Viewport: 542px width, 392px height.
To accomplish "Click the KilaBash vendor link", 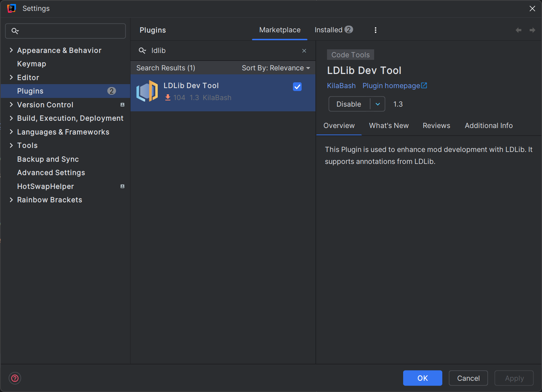I will click(x=341, y=86).
